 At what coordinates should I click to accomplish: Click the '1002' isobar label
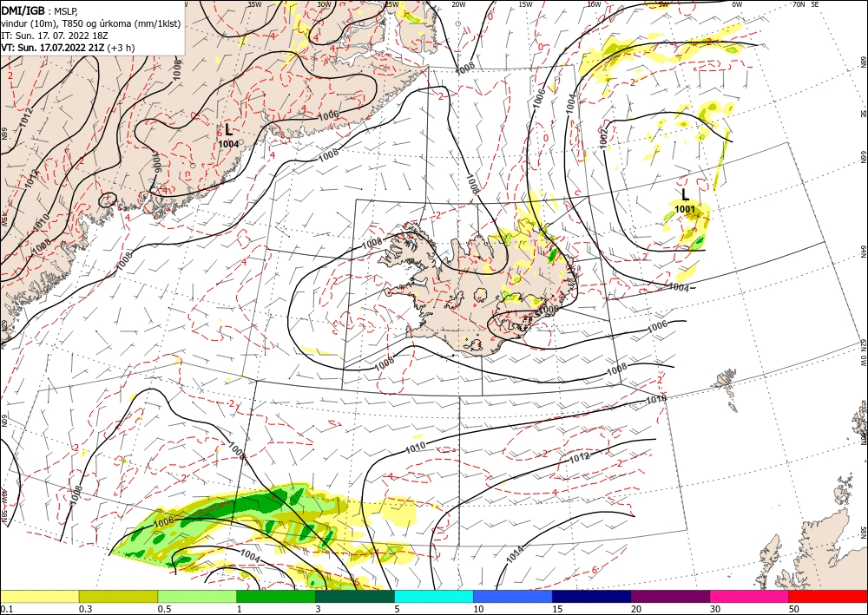[x=604, y=138]
